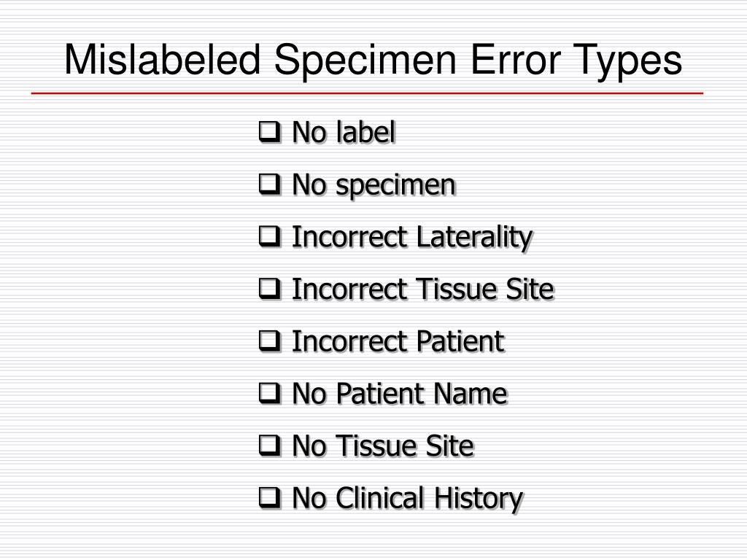Toggle the Incorrect Laterality checkbox
This screenshot has width=747, height=560.
[270, 237]
